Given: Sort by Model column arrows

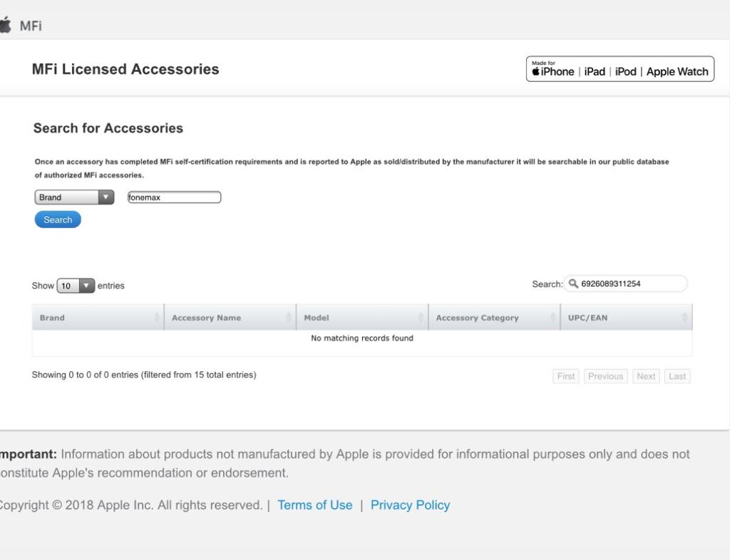Looking at the screenshot, I should tap(421, 317).
